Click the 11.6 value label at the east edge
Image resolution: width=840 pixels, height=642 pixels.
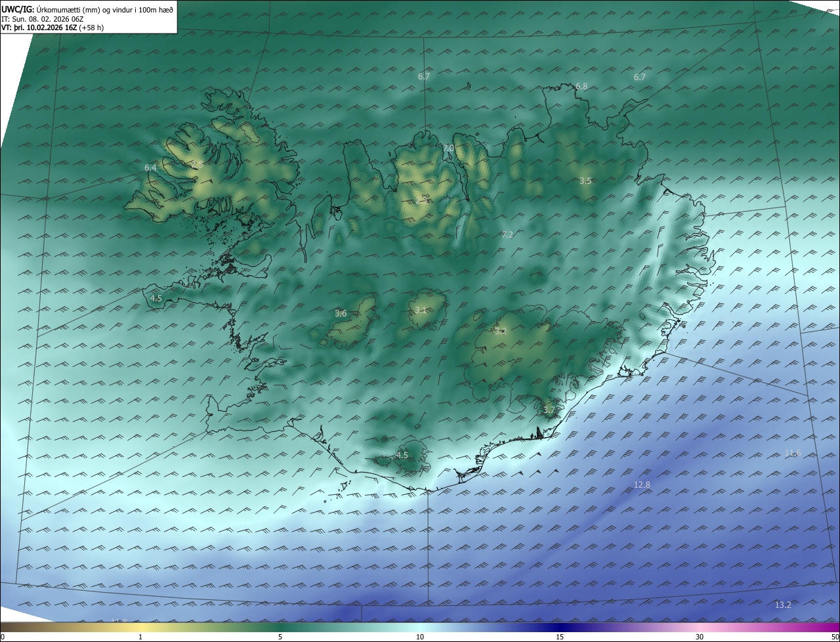[x=793, y=453]
